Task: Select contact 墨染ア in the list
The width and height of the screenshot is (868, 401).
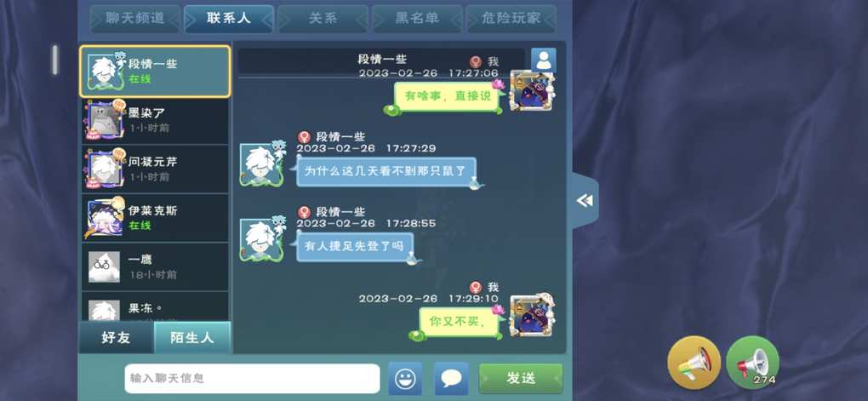Action: pyautogui.click(x=155, y=120)
